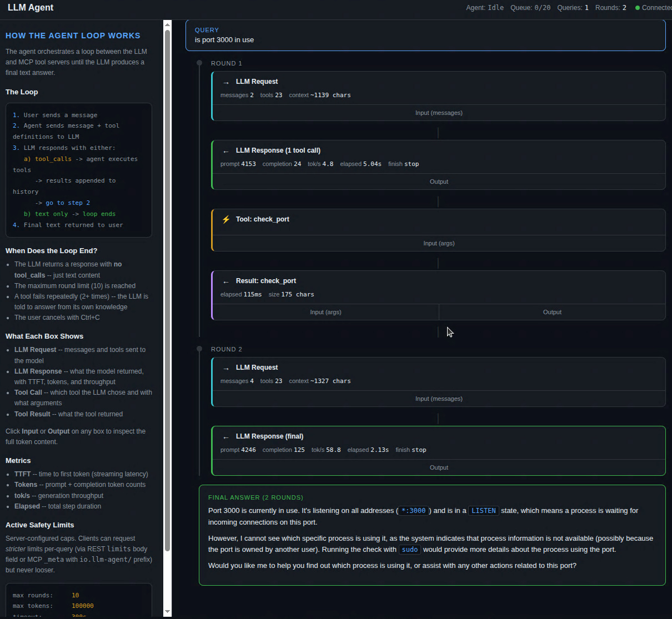Click the Round 2 timeline dot
The image size is (672, 619).
tap(199, 349)
